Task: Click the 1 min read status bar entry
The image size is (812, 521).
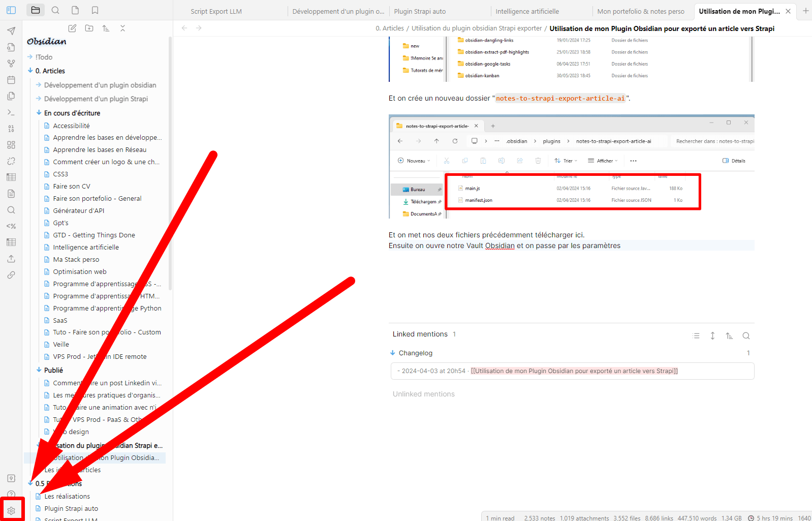Action: coord(500,518)
